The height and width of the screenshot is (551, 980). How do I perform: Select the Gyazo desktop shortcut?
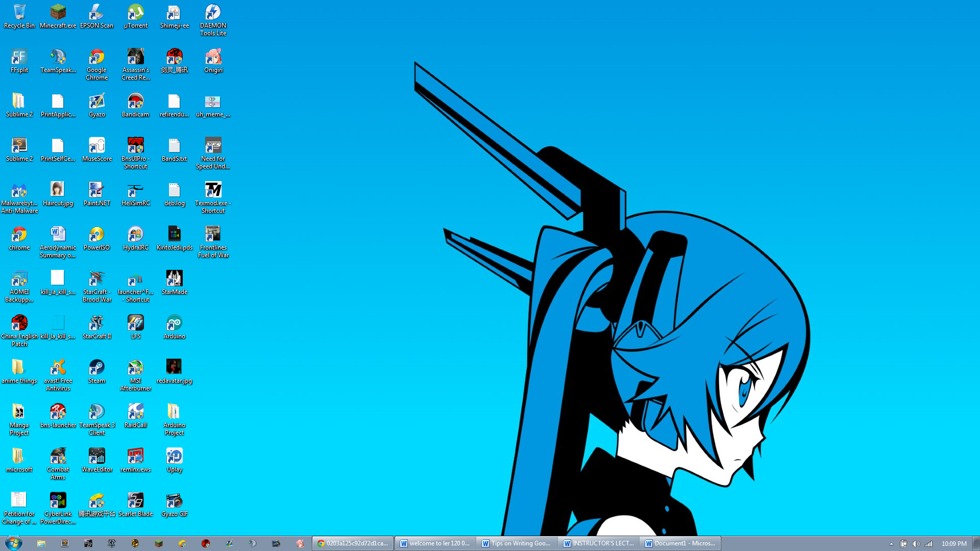point(96,105)
